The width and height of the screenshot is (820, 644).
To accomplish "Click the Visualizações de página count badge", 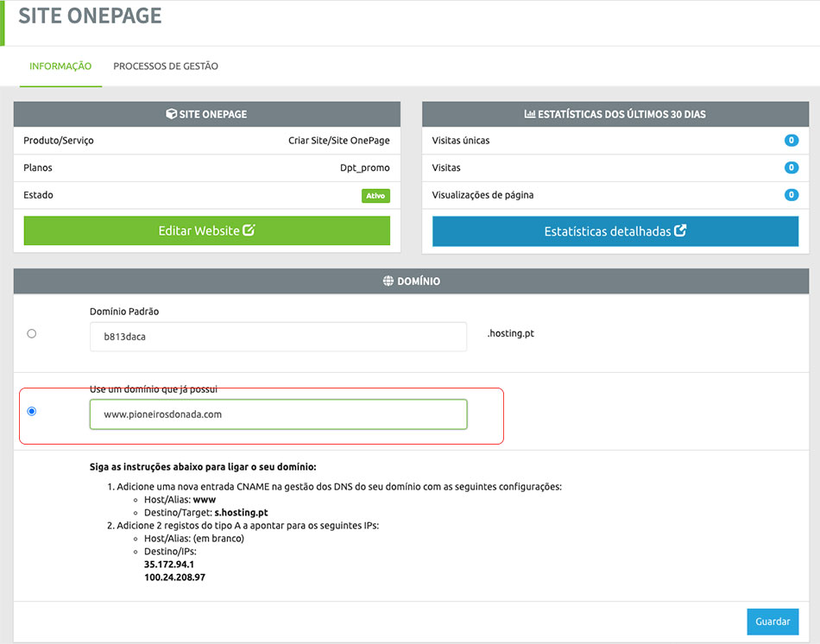I will pyautogui.click(x=791, y=195).
